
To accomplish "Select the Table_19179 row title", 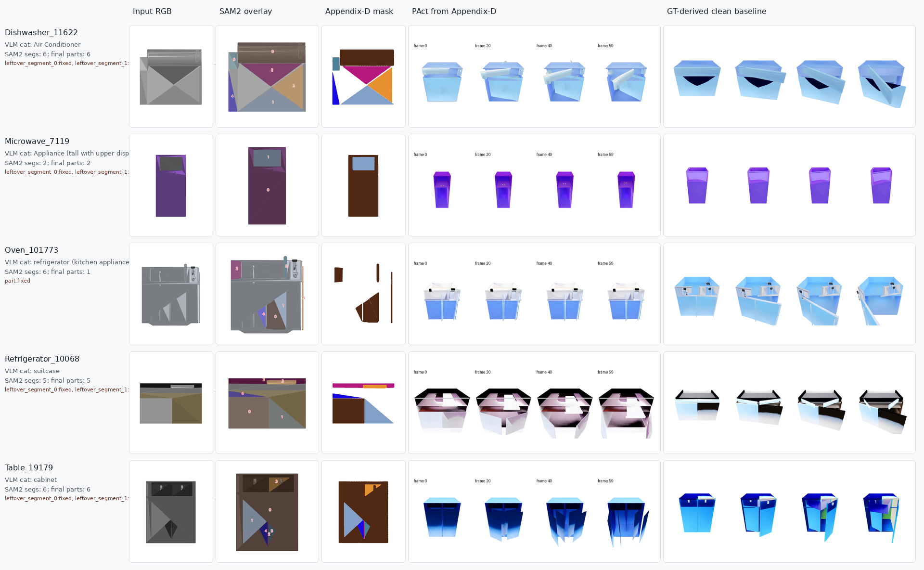I will coord(29,467).
